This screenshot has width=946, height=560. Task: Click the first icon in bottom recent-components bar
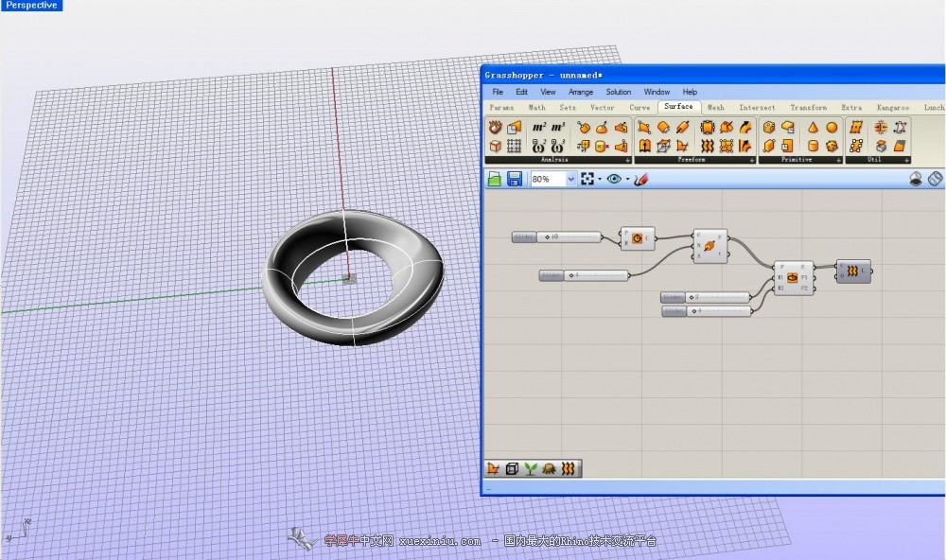(493, 469)
